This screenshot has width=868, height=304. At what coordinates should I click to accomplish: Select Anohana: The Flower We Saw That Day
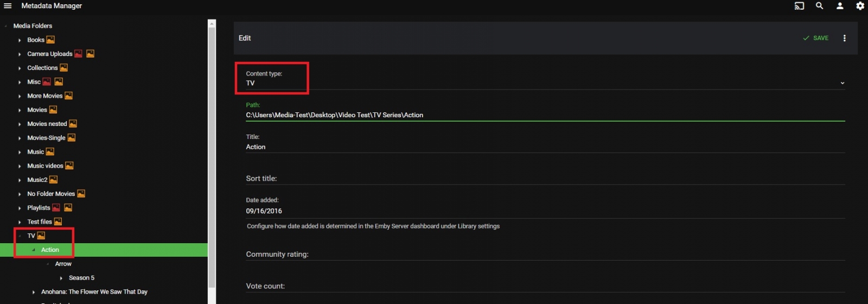click(x=94, y=292)
